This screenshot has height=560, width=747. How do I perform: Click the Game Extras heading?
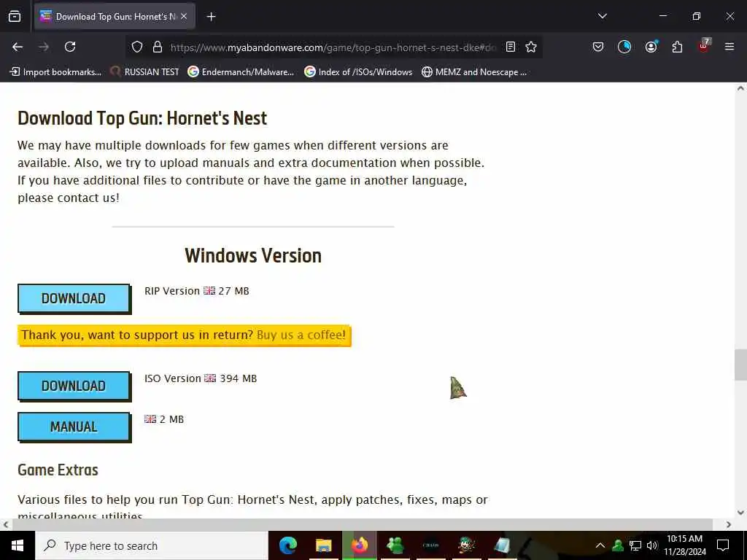click(x=58, y=470)
